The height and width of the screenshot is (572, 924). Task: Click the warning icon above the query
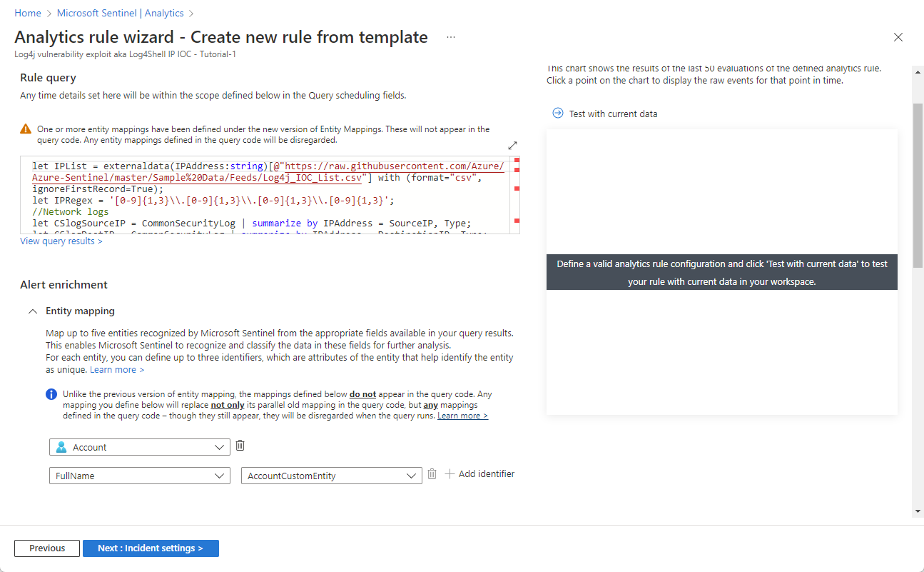click(x=26, y=129)
